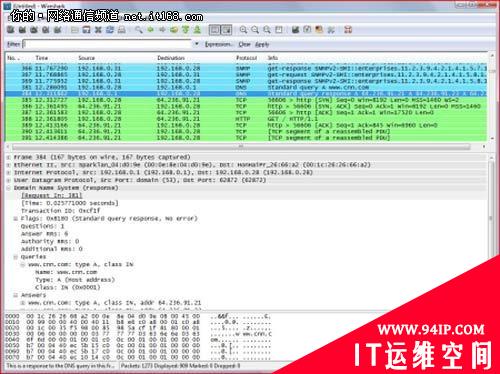This screenshot has height=374, width=500.
Task: Toggle auto scroll during live capture
Action: [x=226, y=30]
